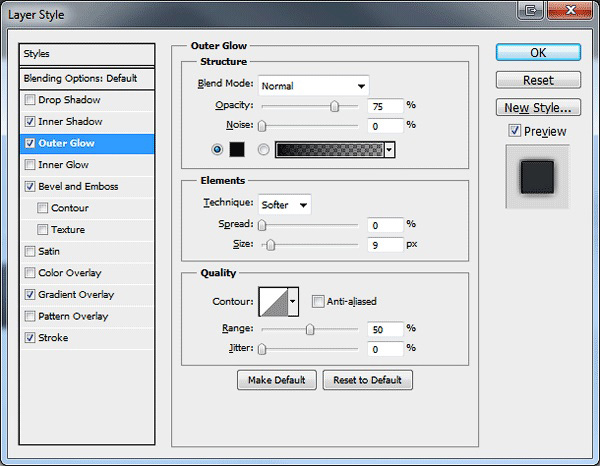Open the Inner Shadow settings panel
This screenshot has height=466, width=600.
tap(70, 122)
